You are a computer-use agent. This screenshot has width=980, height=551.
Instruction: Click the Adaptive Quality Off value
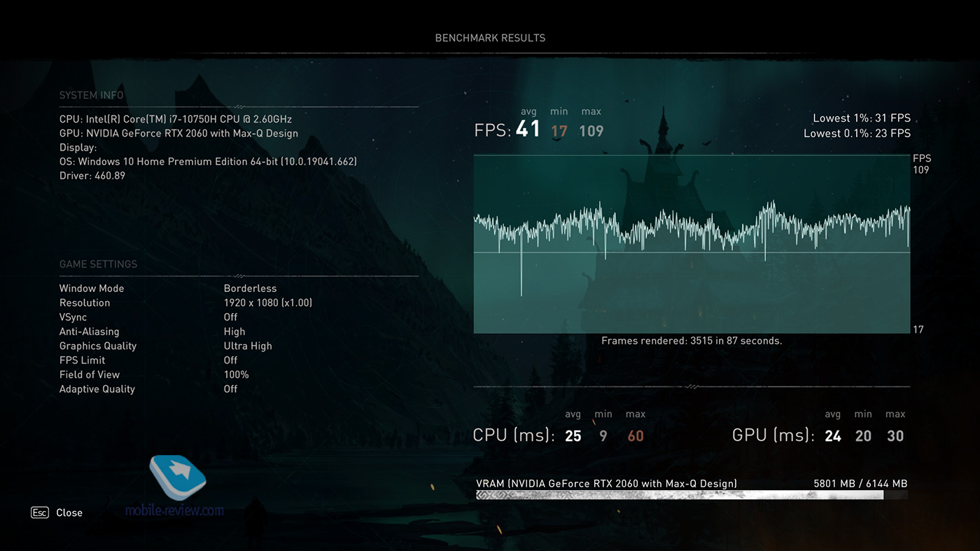230,389
